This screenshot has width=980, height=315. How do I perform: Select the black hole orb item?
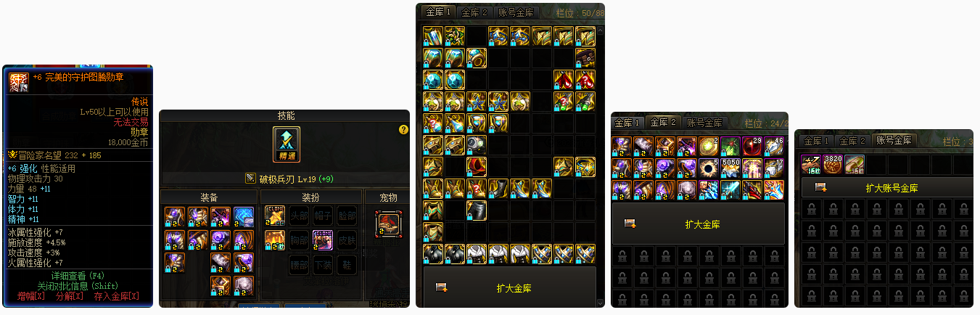tap(709, 168)
